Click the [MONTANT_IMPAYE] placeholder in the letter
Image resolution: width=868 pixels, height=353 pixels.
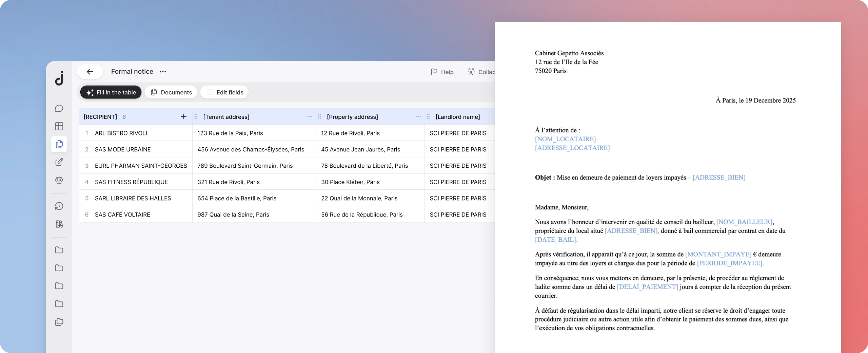[x=718, y=254]
